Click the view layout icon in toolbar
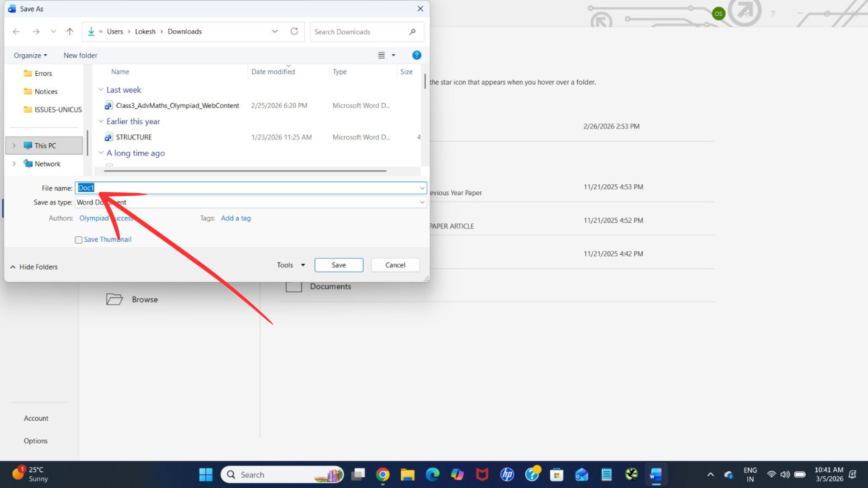The image size is (868, 488). [x=382, y=55]
